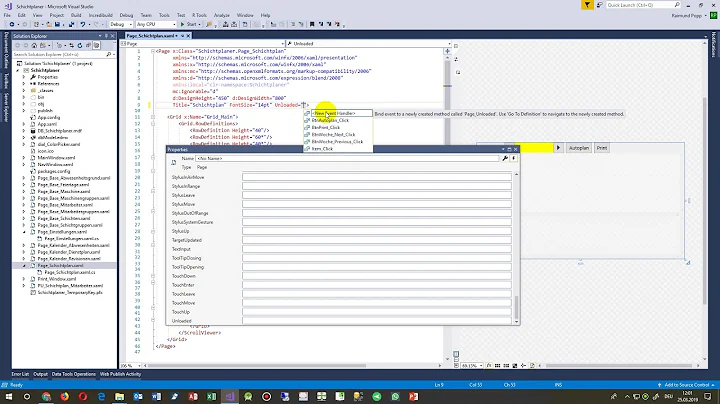
Task: Open Excel from the taskbar
Action: click(x=211, y=396)
